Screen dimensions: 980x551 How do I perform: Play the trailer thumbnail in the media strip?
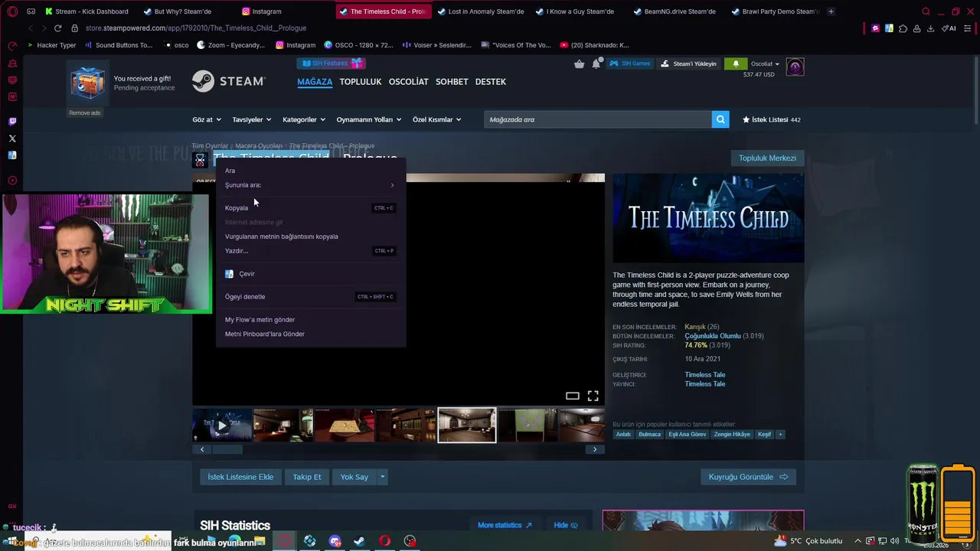point(222,425)
